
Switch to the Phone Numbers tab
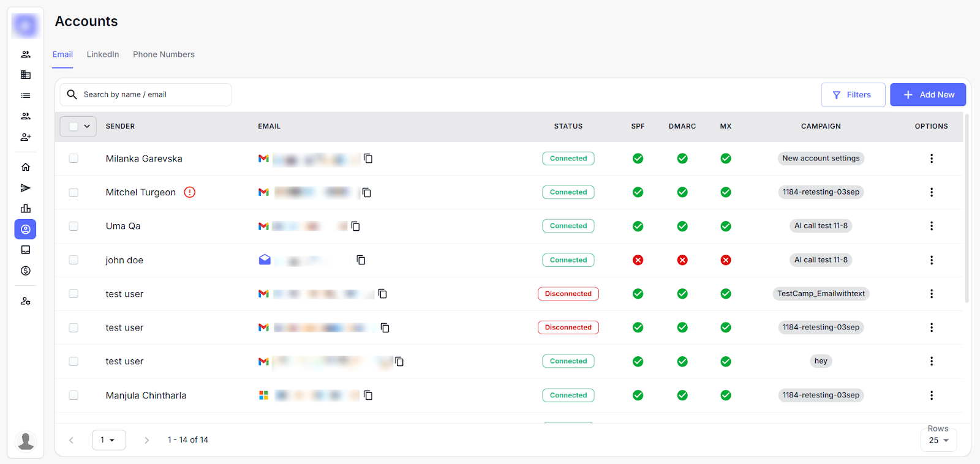[164, 54]
